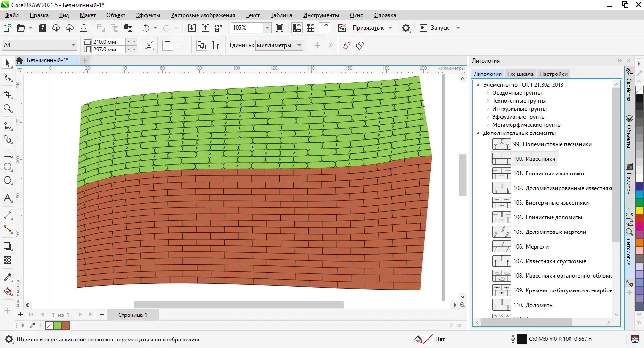Select the Crop tool in the toolbox
Image resolution: width=644 pixels, height=348 pixels.
coord(8,94)
